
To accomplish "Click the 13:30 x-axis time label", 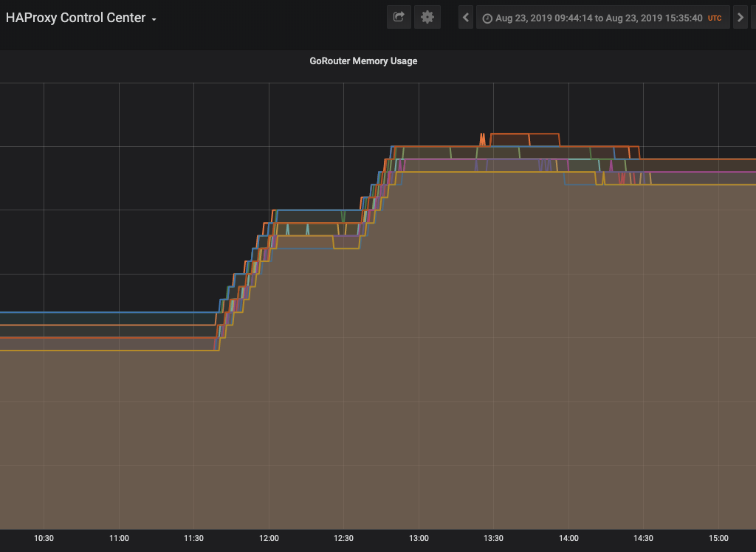I will [493, 538].
